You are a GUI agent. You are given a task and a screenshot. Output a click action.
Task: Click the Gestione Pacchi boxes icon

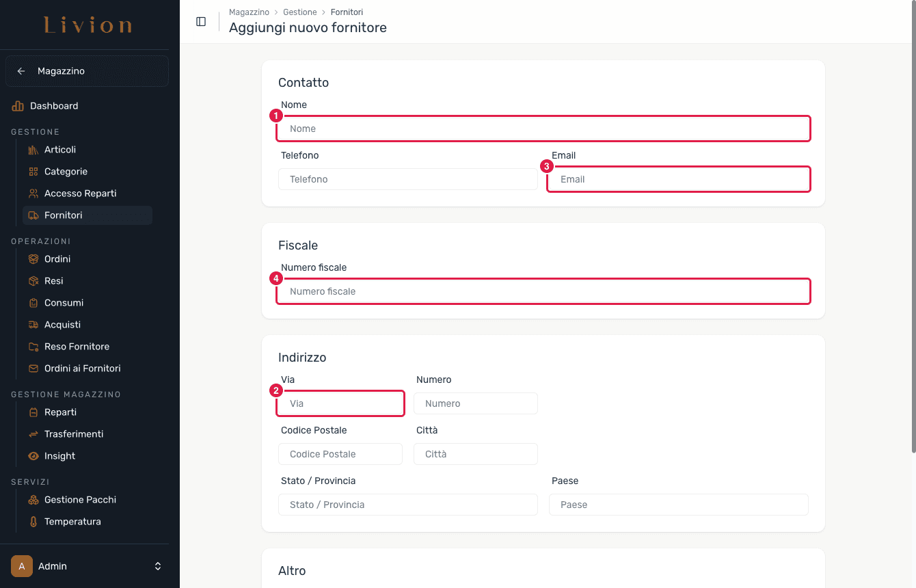pos(33,500)
